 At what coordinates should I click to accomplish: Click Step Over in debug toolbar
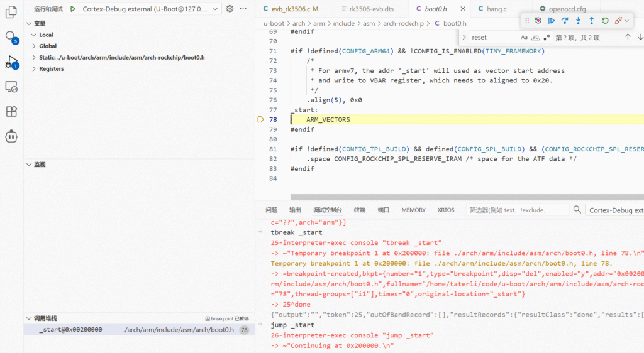[x=565, y=21]
